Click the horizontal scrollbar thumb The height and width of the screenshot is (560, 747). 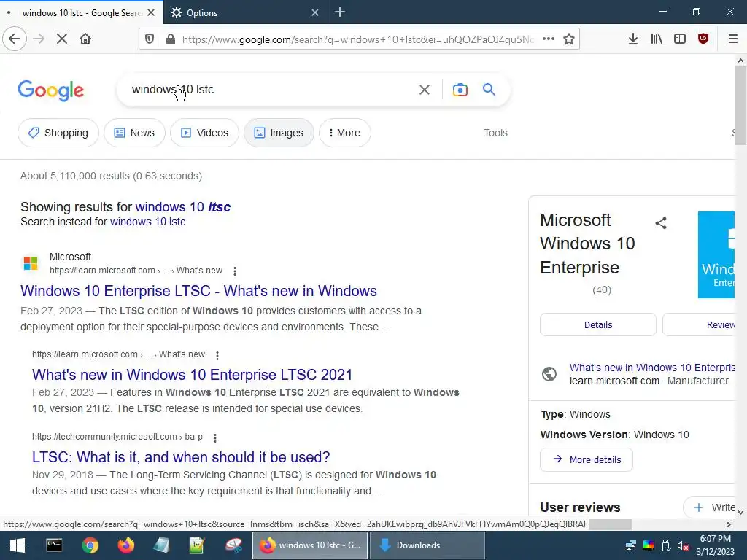coord(611,524)
